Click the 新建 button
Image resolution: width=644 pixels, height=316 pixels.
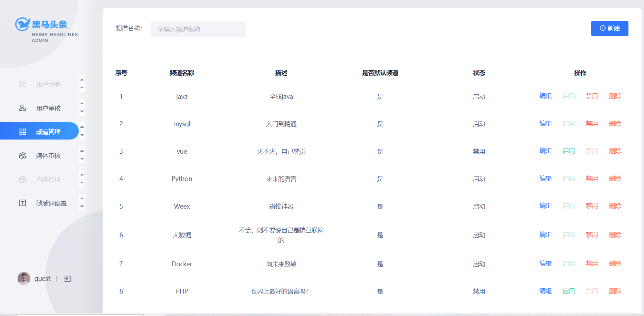point(609,28)
